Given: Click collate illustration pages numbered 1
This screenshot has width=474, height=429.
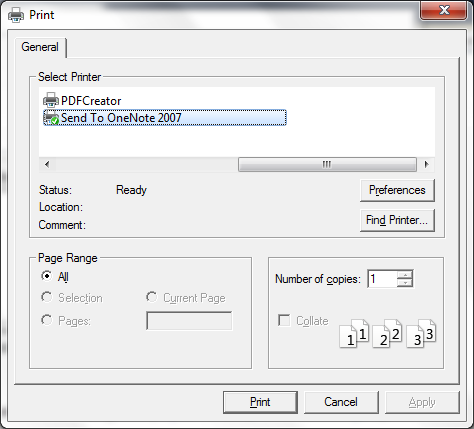Looking at the screenshot, I should point(354,334).
